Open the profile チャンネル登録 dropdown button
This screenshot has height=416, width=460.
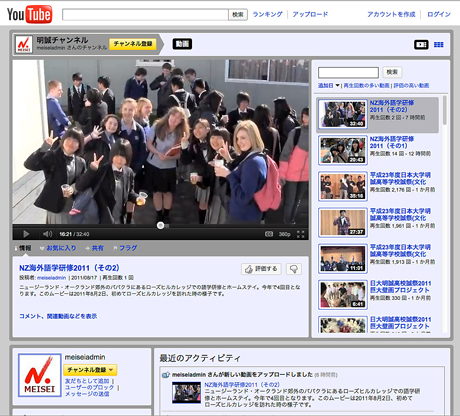pos(90,370)
